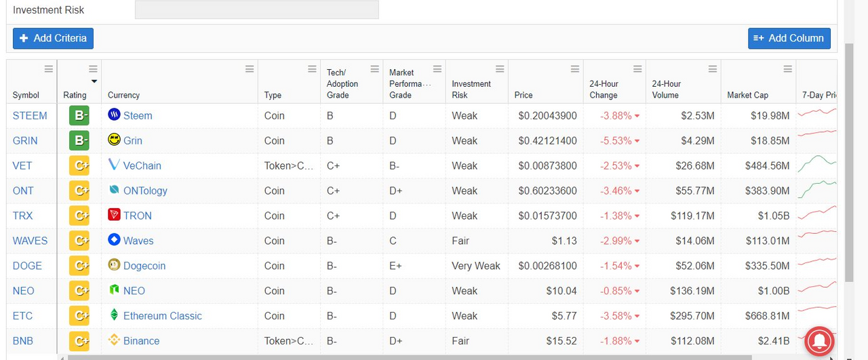Open the Binance currency link
Viewport: 868px width, 360px height.
click(141, 341)
